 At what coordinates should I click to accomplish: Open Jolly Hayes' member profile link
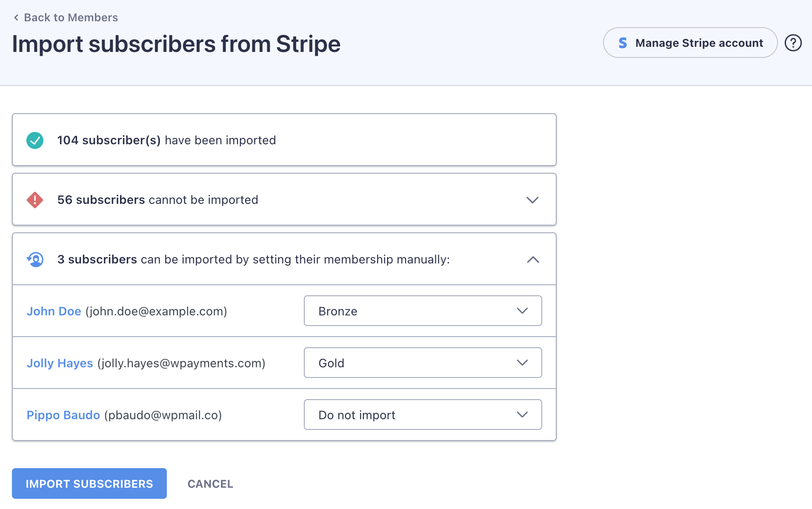click(60, 363)
